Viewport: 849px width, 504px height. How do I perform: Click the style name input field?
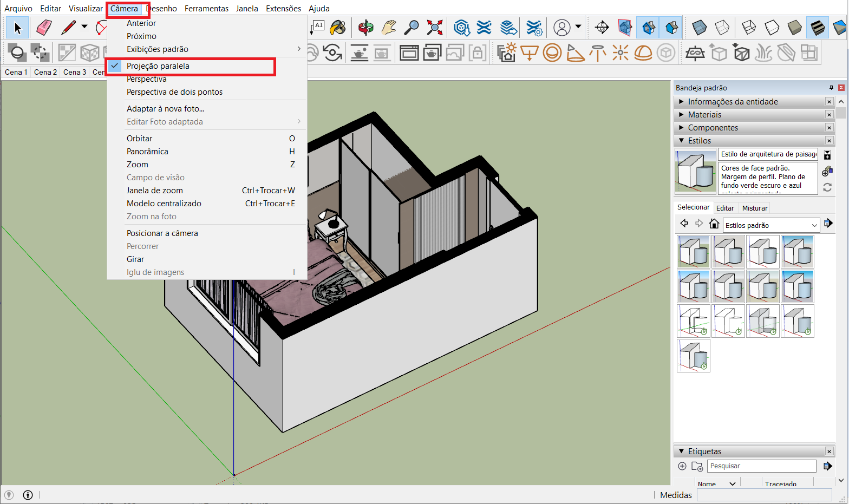(x=768, y=154)
